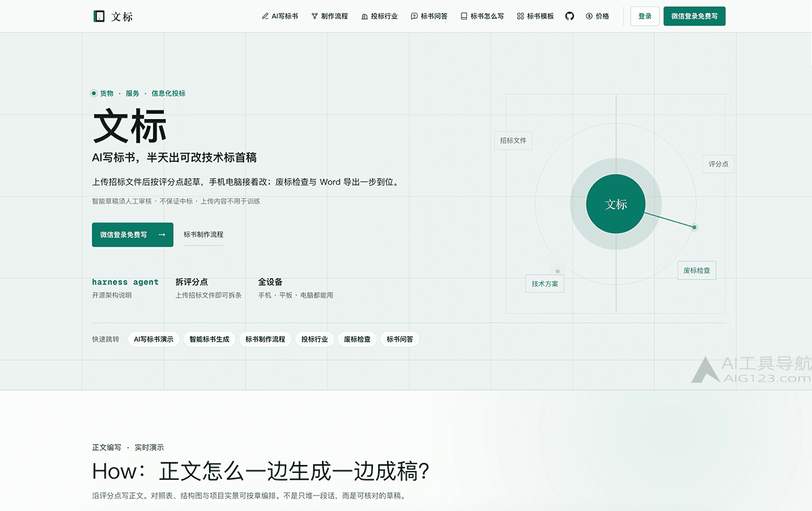
Task: Click the green 文标 circle in diagram
Action: 616,204
